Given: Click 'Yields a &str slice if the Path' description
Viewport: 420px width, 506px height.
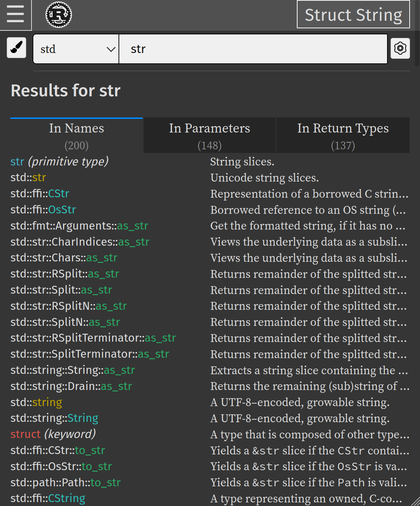Looking at the screenshot, I should point(309,483).
